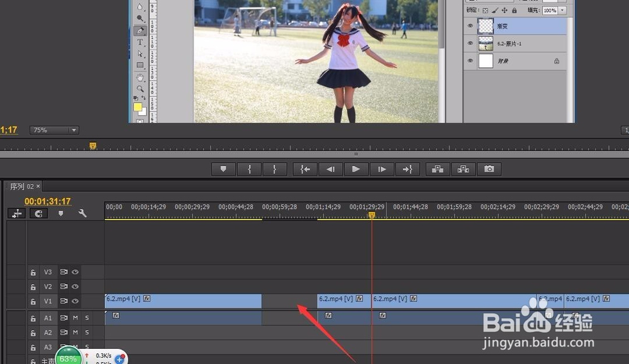The height and width of the screenshot is (364, 629).
Task: Add a marker in the program monitor
Action: (x=223, y=169)
